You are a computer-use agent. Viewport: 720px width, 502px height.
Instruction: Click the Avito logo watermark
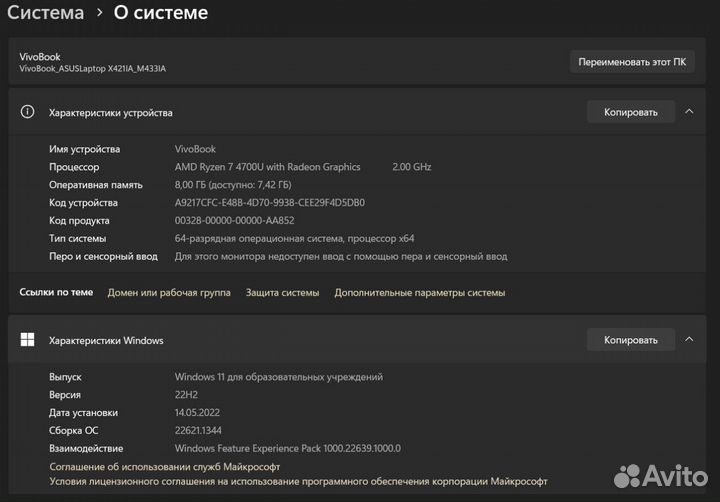point(658,475)
